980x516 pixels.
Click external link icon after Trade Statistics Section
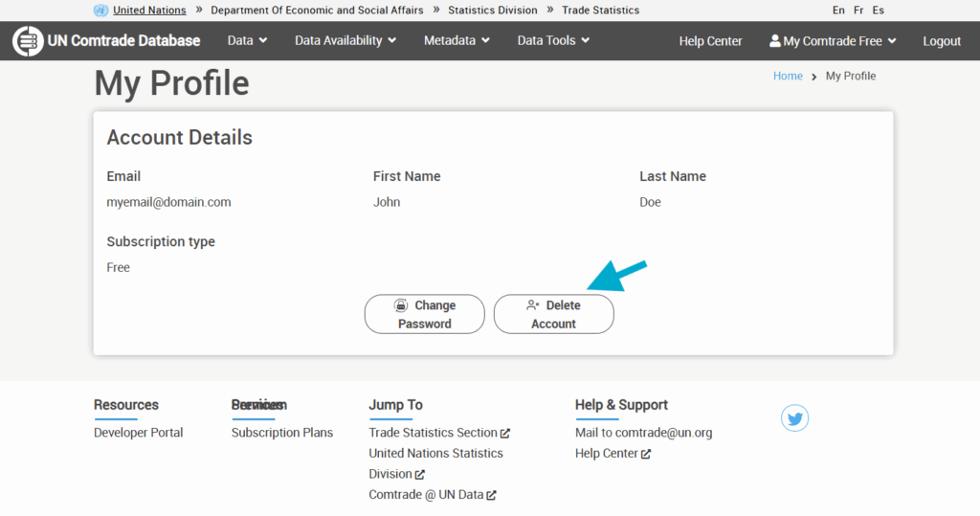505,434
